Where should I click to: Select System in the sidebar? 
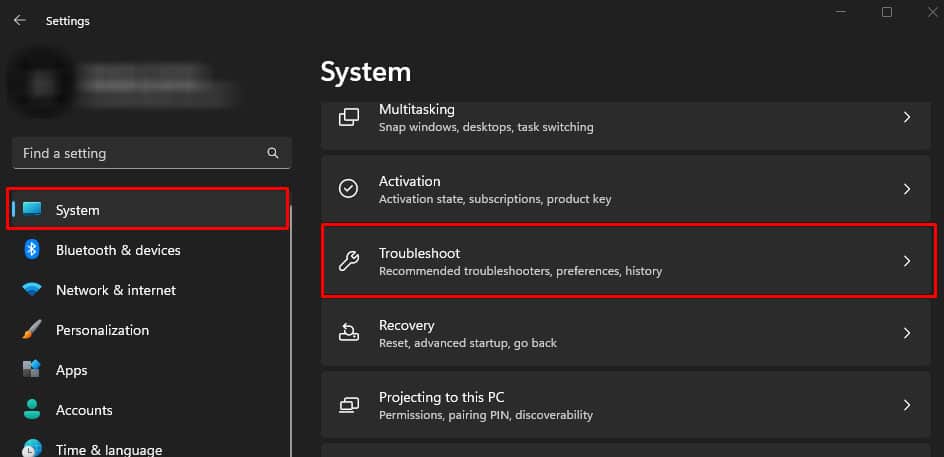coord(148,210)
